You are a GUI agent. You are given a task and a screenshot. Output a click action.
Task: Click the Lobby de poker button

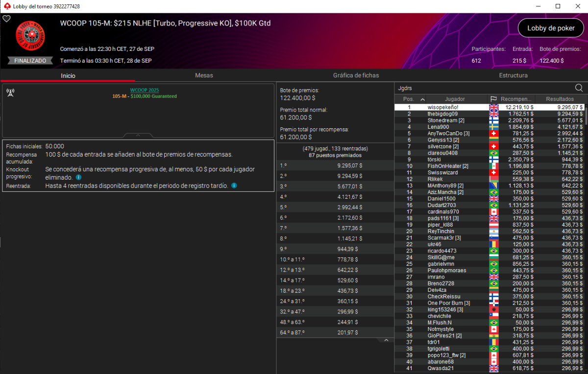[x=551, y=28]
